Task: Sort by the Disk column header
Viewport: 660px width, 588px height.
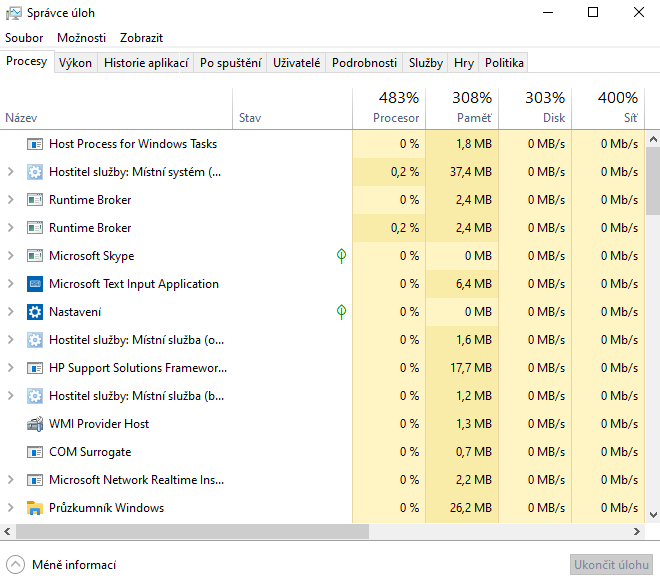Action: coord(535,109)
